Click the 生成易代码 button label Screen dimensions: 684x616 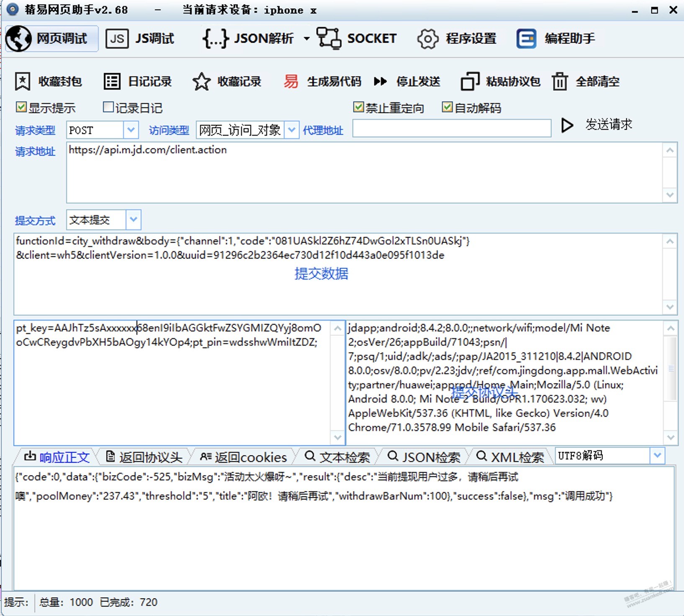point(334,81)
